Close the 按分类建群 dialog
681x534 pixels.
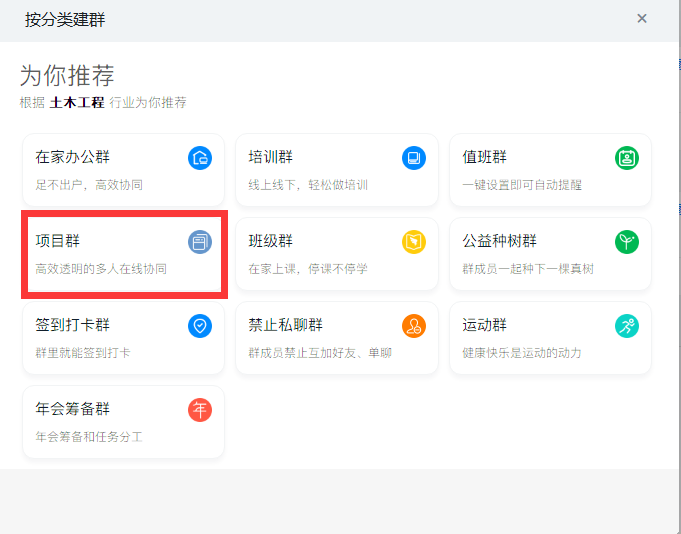tap(641, 18)
